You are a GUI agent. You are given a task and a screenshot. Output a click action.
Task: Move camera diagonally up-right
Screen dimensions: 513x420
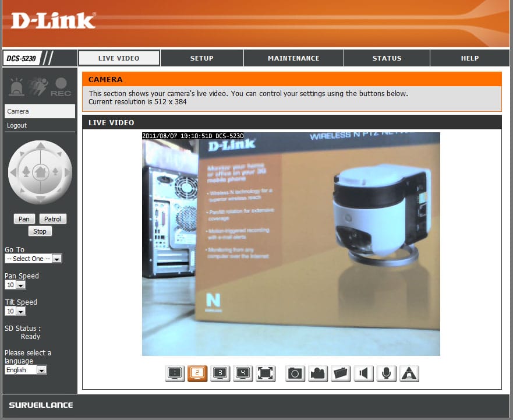(x=59, y=154)
